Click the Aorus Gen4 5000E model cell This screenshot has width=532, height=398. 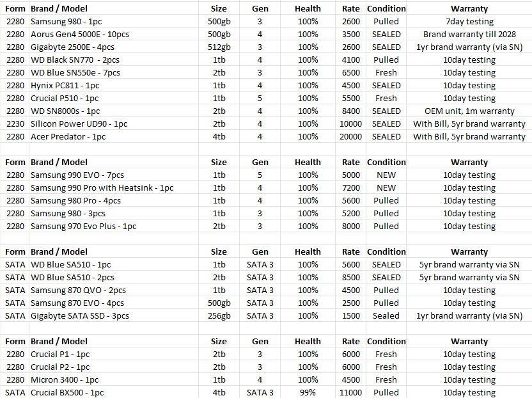pos(114,35)
